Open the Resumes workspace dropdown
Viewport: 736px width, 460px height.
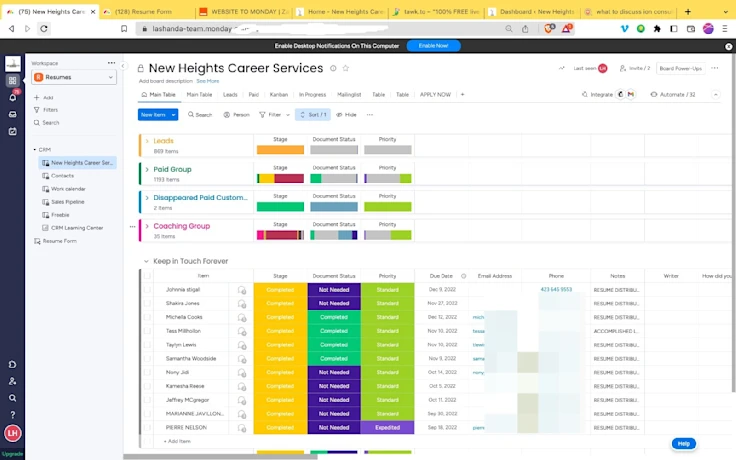[74, 77]
